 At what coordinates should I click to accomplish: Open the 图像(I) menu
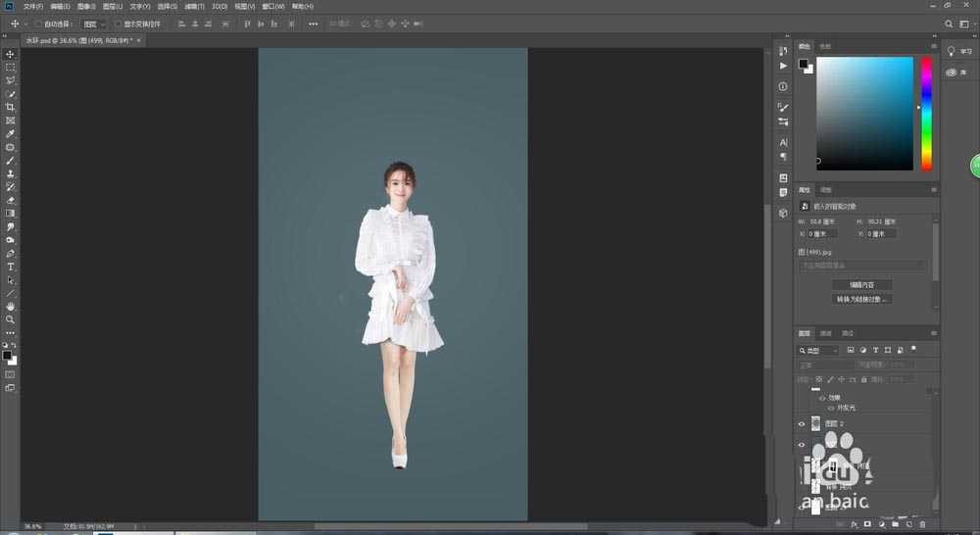click(85, 6)
